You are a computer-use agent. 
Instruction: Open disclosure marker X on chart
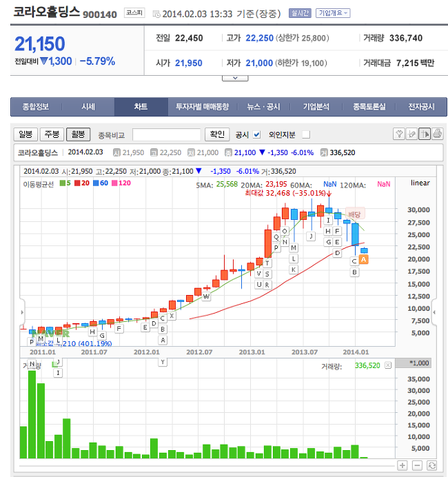172,316
